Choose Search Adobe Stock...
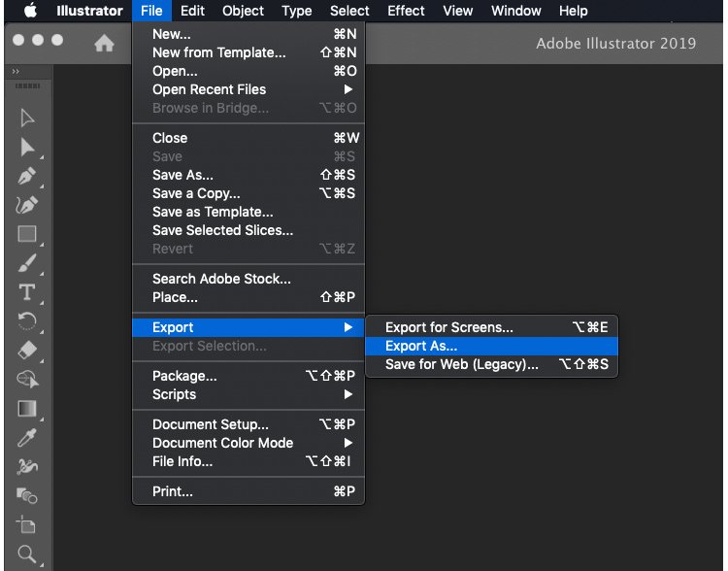Screen dimensions: 728x571 pos(248,279)
